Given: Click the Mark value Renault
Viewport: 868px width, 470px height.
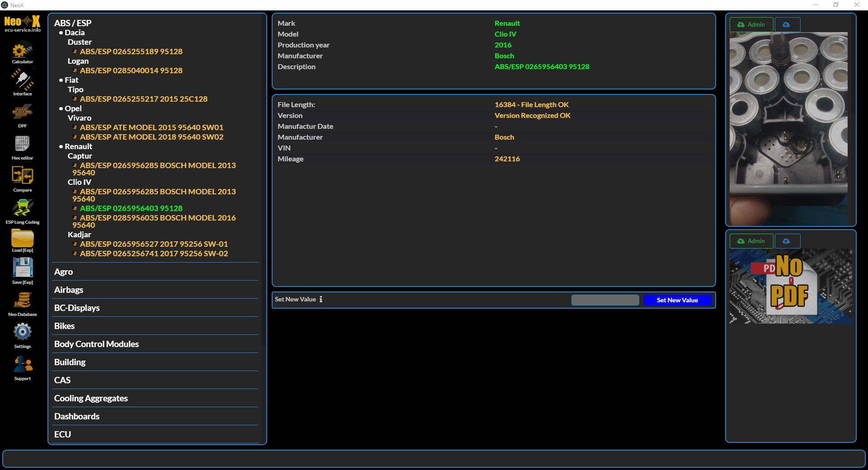Looking at the screenshot, I should point(507,23).
